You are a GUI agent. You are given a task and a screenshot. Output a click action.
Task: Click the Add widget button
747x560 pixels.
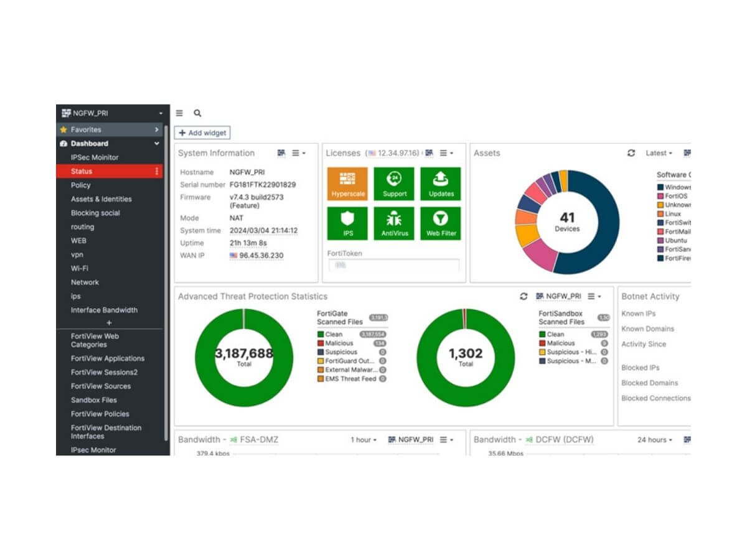click(202, 133)
